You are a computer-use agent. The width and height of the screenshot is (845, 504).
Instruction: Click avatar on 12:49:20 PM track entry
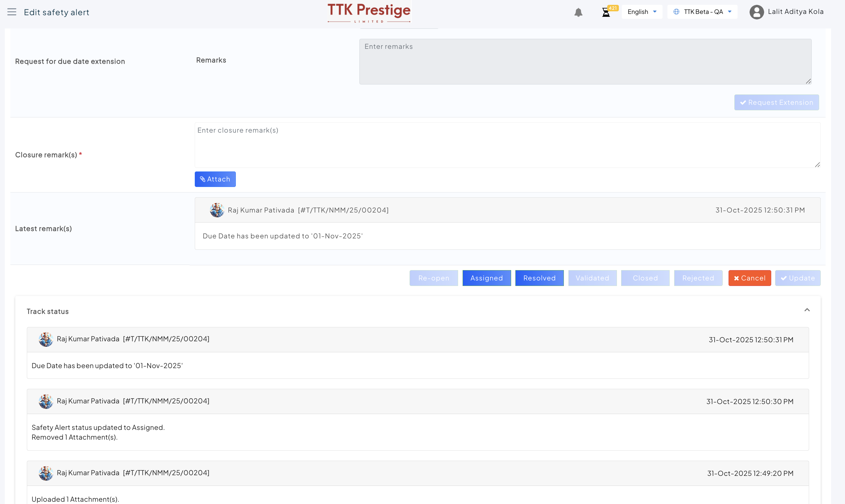click(46, 473)
